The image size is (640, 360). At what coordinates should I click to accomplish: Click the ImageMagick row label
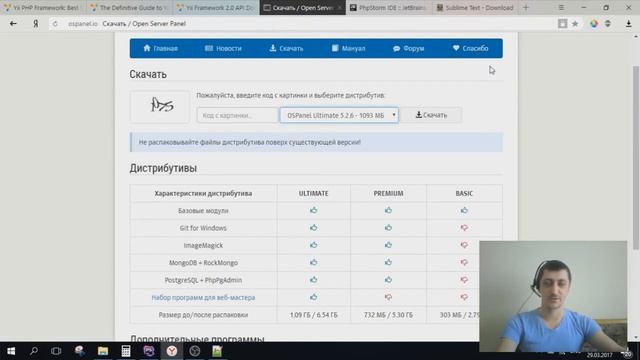point(203,245)
